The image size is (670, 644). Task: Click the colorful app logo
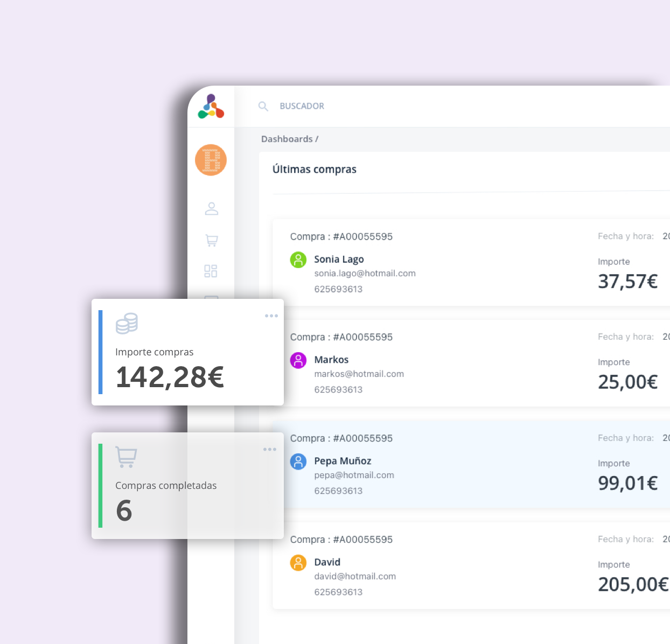[211, 107]
